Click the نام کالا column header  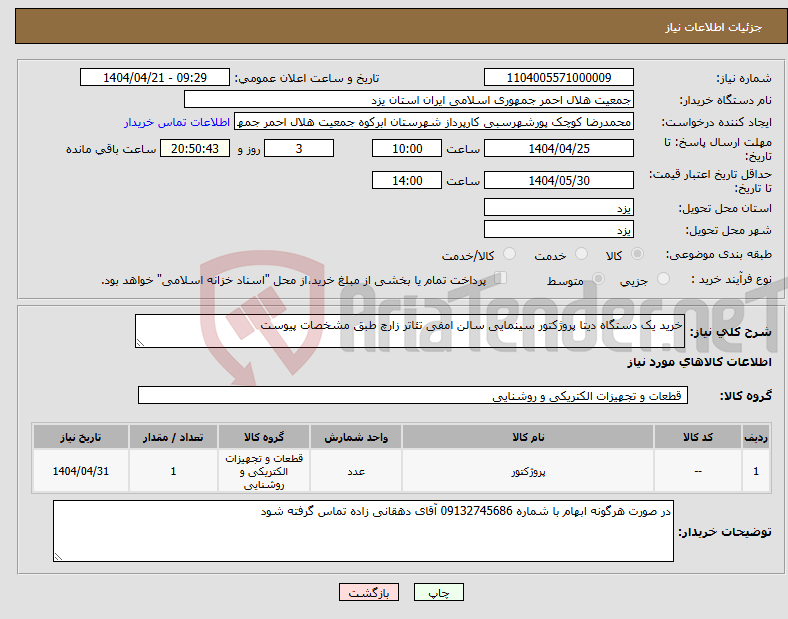528,437
